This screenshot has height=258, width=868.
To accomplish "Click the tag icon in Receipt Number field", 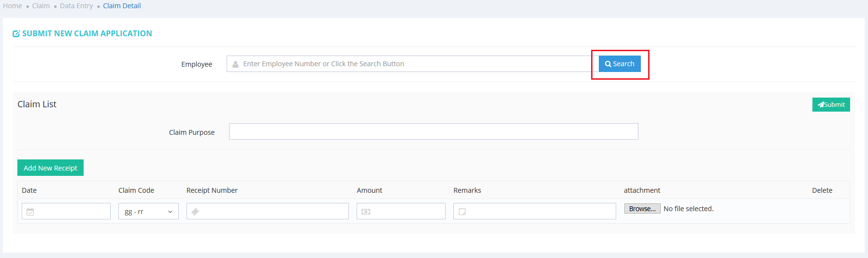I will pyautogui.click(x=195, y=212).
